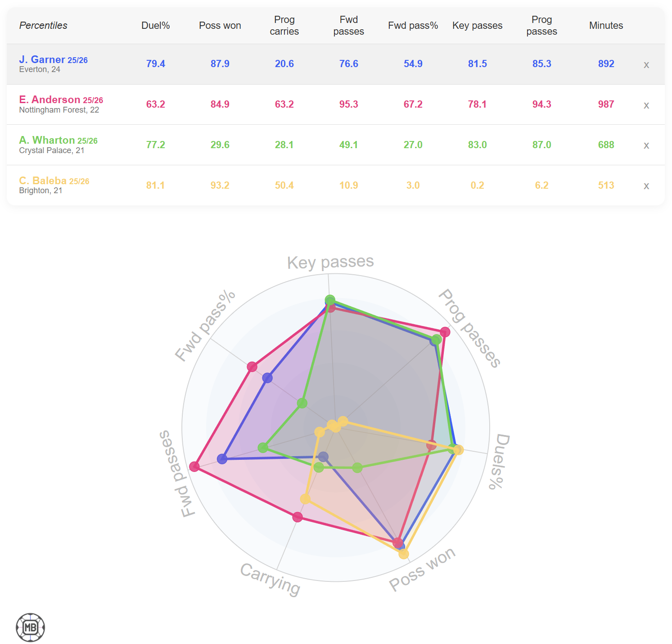Click Anderson's pink Fwd passes radar point
Viewport: 672px width, 644px height.
(x=194, y=466)
